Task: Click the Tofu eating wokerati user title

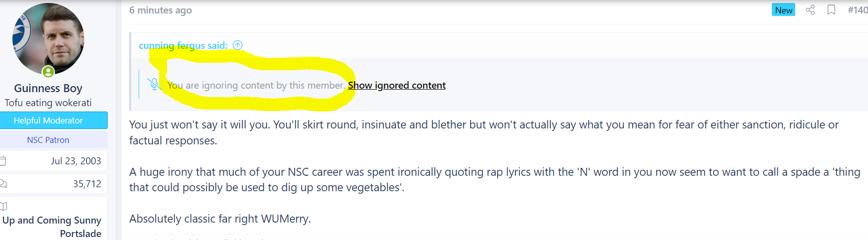Action: coord(48,103)
